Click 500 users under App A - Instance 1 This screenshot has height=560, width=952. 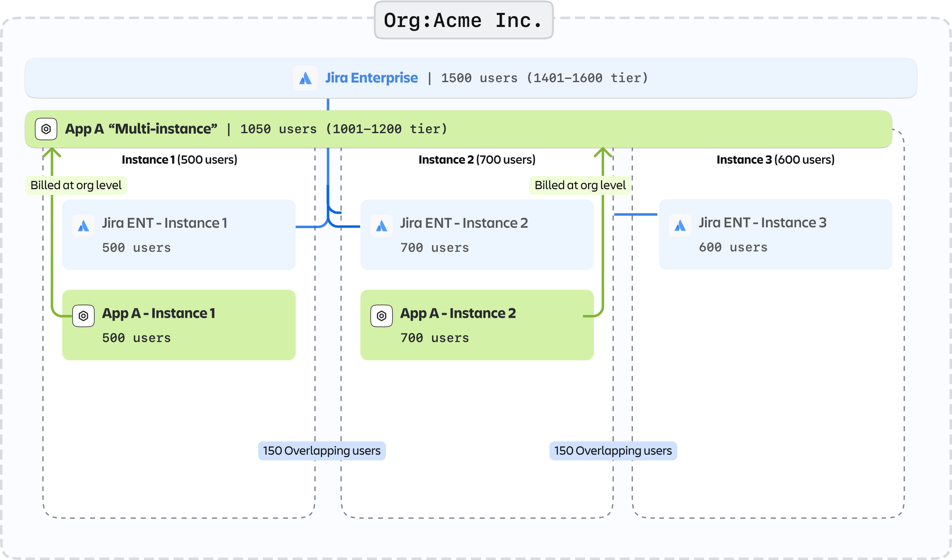point(137,338)
